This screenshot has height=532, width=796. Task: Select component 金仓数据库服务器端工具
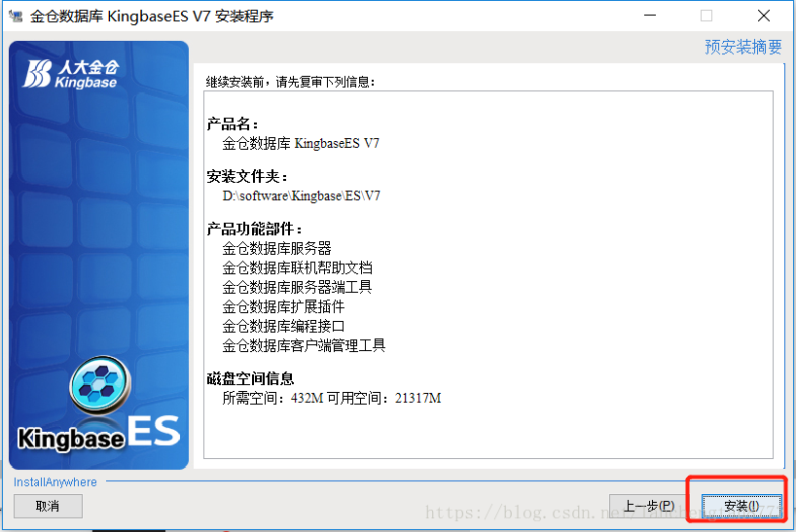[297, 287]
